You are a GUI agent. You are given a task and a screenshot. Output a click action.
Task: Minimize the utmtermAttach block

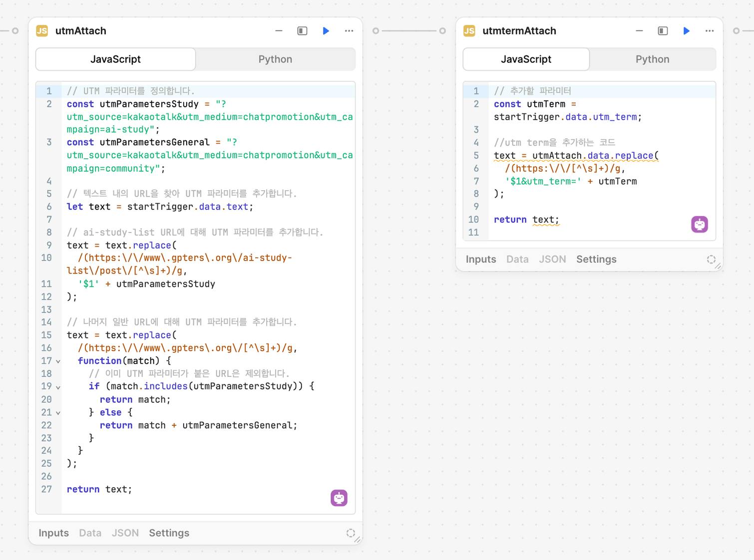pos(639,31)
